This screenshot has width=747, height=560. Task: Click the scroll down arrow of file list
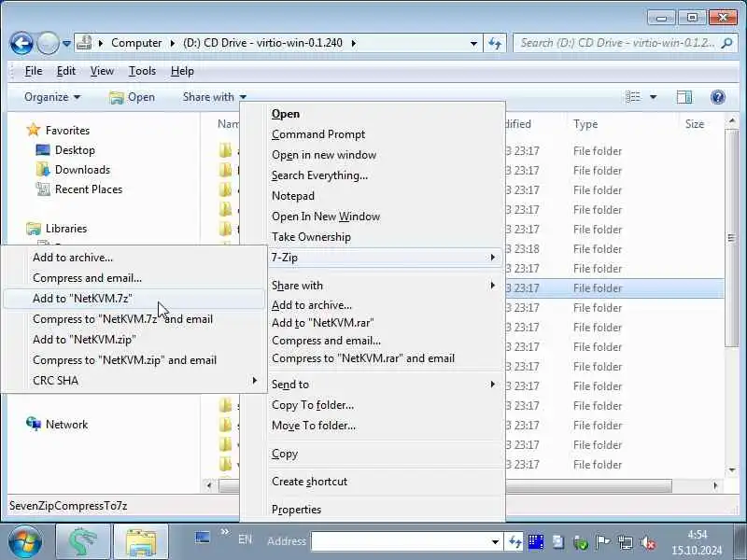point(732,470)
